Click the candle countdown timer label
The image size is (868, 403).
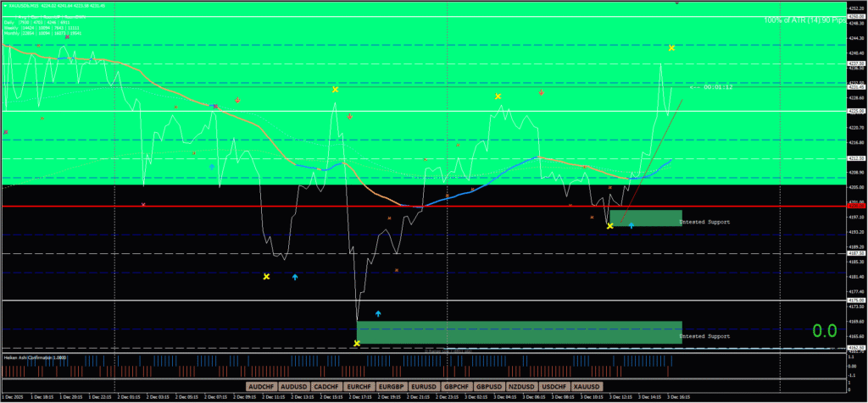[x=717, y=87]
